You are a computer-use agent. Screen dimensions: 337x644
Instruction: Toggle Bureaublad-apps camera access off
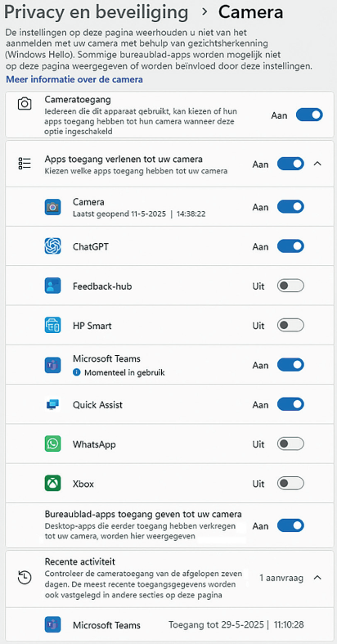click(x=290, y=525)
